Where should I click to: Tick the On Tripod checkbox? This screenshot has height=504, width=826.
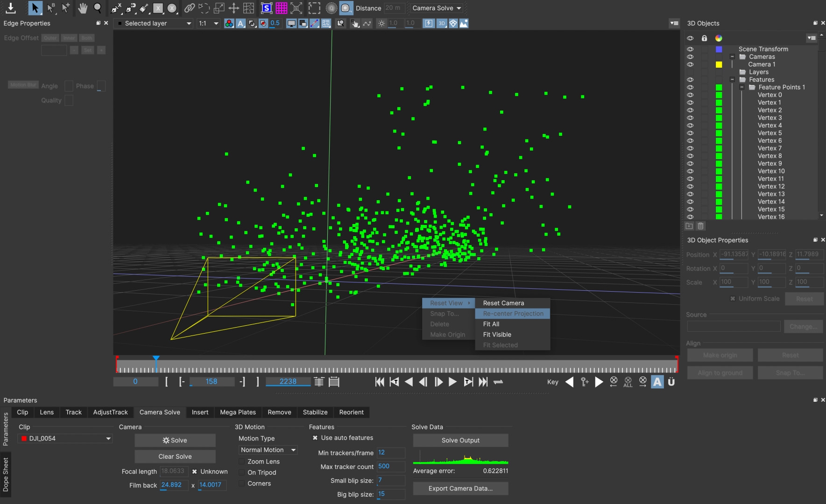(x=242, y=472)
